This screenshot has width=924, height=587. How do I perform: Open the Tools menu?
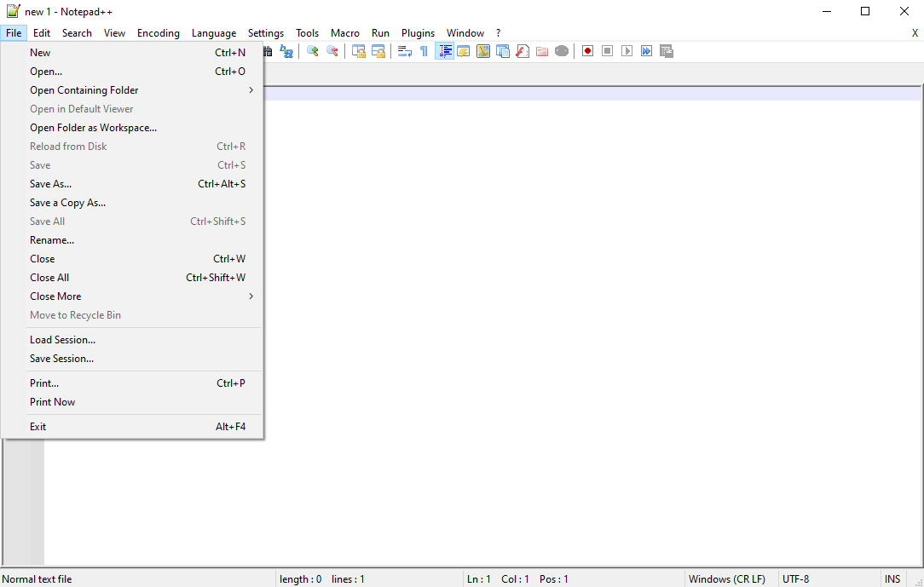point(307,33)
